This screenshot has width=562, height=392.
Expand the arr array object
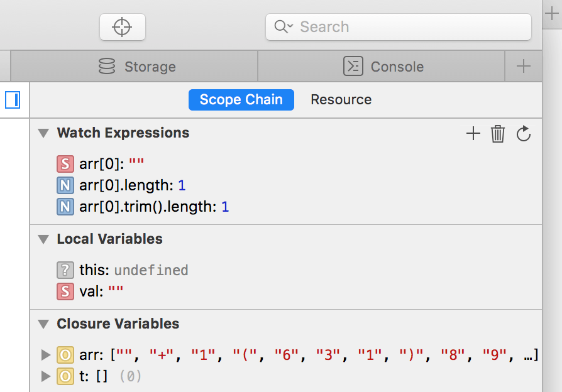click(x=45, y=355)
